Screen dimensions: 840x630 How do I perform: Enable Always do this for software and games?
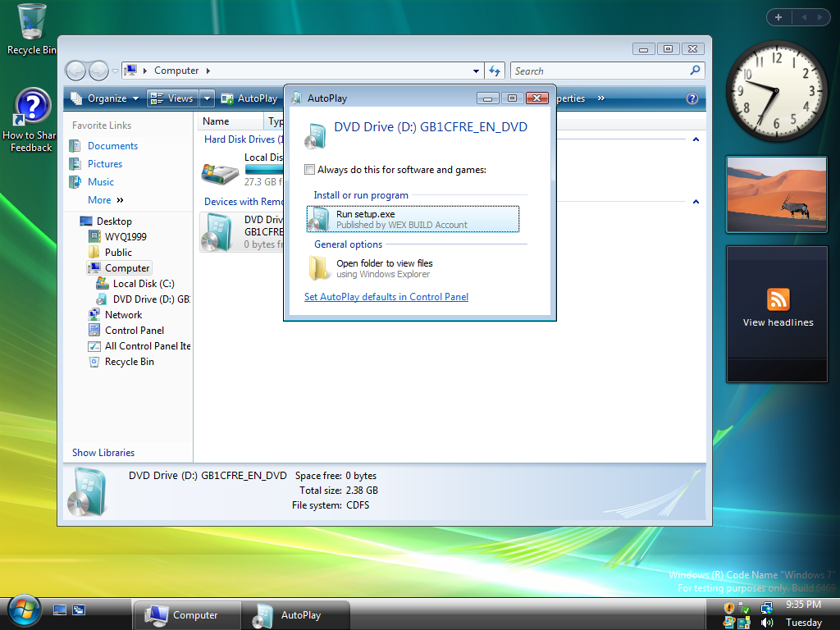(309, 170)
